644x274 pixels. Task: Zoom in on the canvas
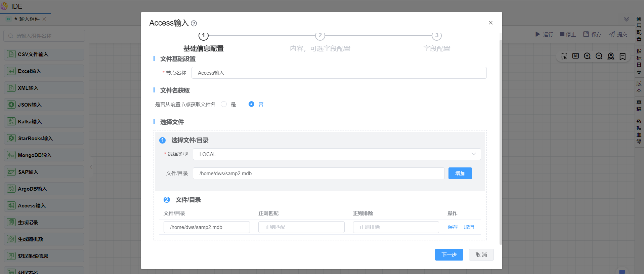[587, 56]
